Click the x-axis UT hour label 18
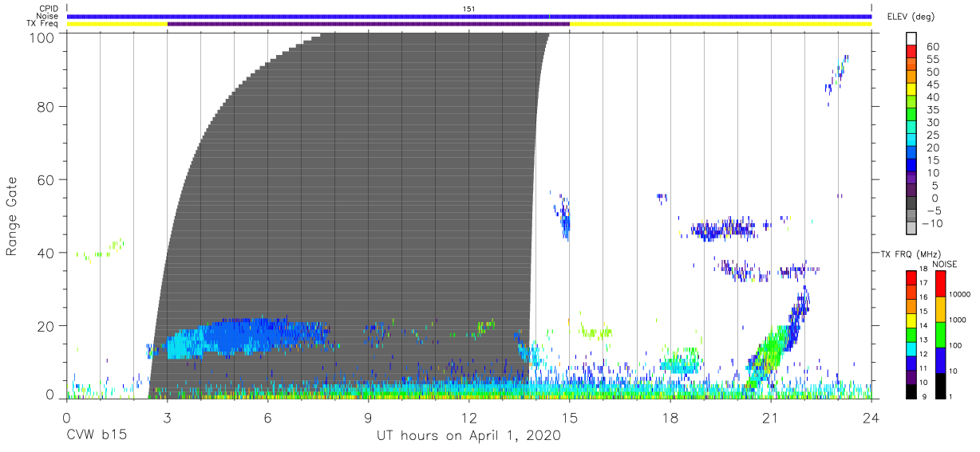 click(670, 417)
